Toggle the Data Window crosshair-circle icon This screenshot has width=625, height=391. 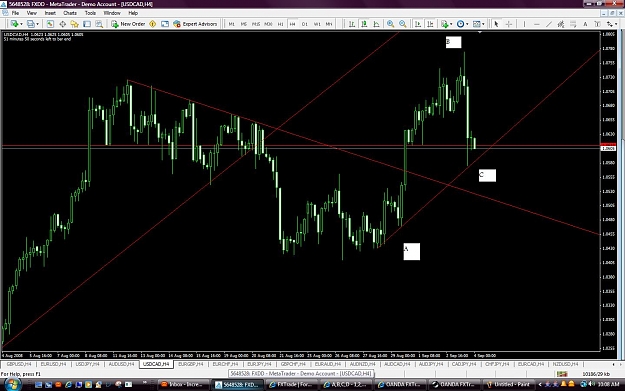coord(63,24)
